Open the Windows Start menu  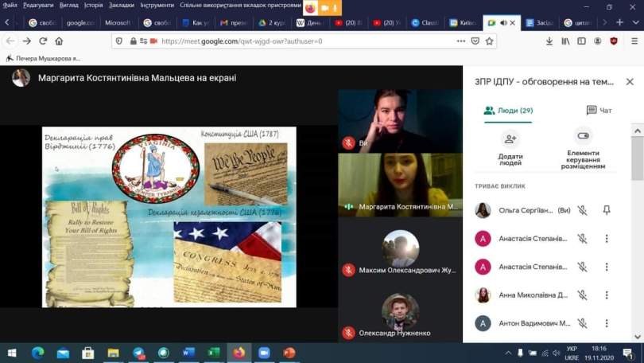coord(12,353)
